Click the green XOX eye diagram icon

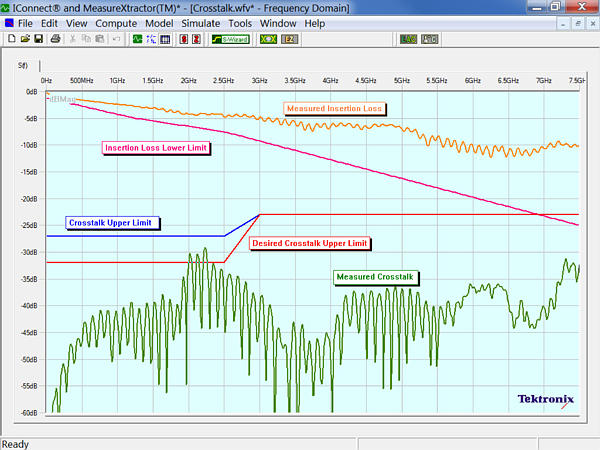click(268, 39)
